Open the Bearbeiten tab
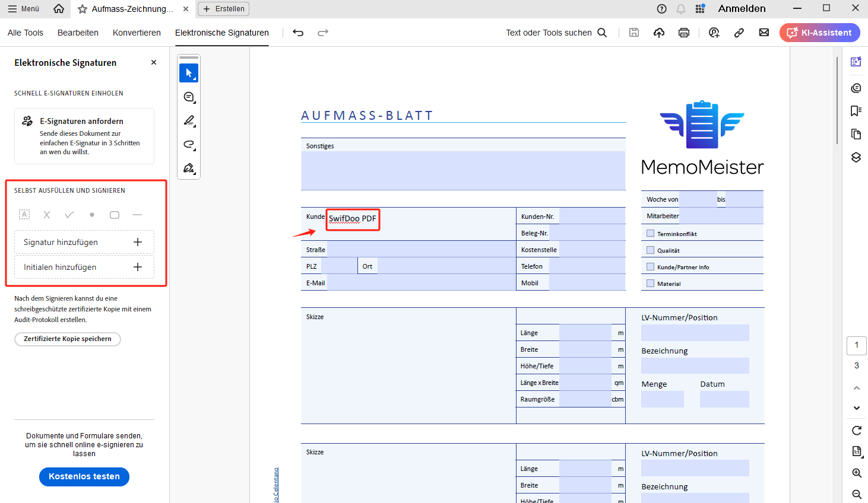868x503 pixels. coord(78,33)
